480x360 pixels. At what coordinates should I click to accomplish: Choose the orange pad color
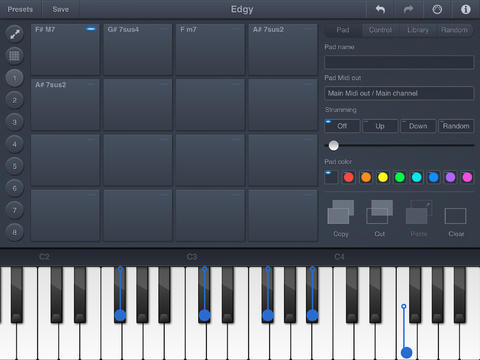[366, 177]
